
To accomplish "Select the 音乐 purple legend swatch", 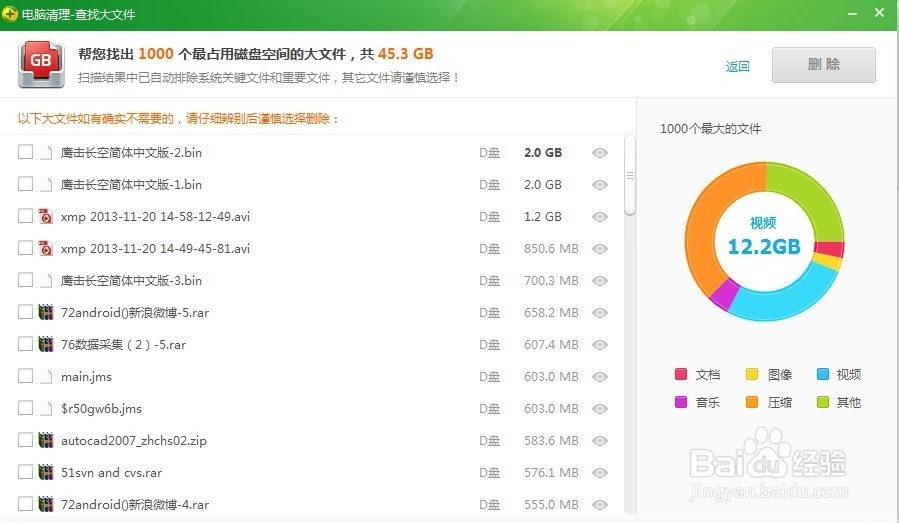I will point(681,402).
